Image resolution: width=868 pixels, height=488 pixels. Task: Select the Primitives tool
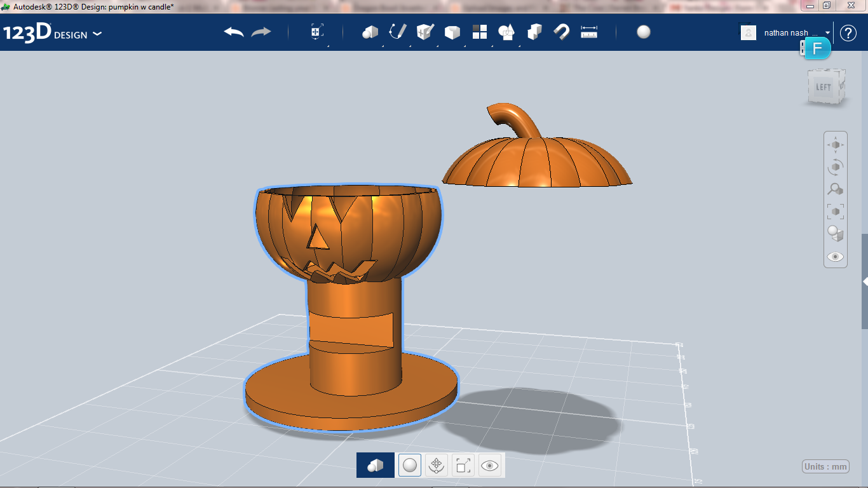pyautogui.click(x=371, y=32)
